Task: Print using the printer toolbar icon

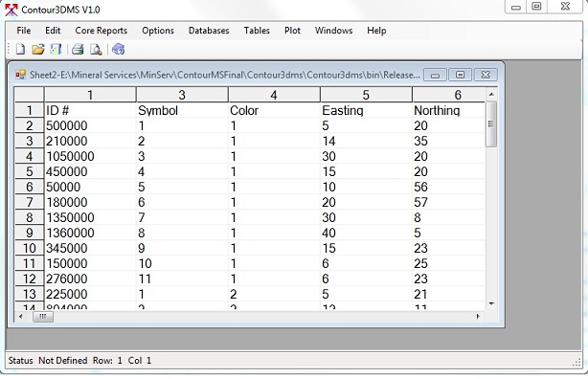Action: coord(78,49)
